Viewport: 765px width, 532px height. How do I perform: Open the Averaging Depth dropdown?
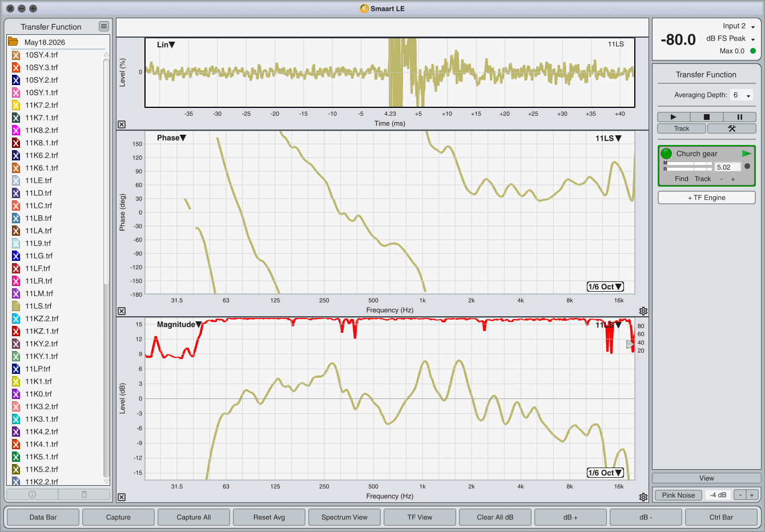click(742, 95)
